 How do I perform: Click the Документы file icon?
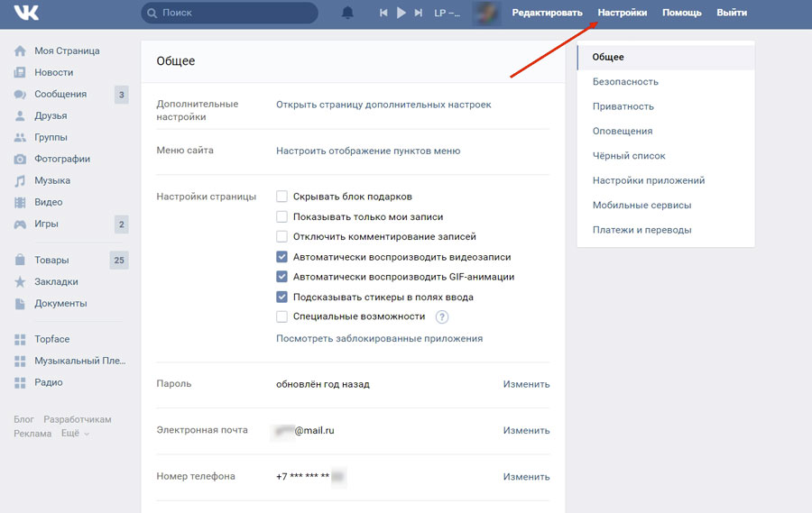20,303
